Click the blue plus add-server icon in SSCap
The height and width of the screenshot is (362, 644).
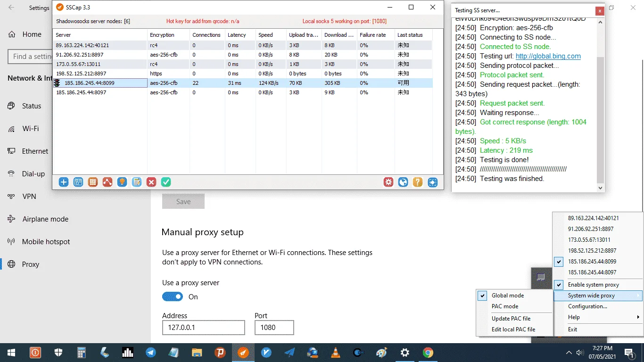[64, 182]
